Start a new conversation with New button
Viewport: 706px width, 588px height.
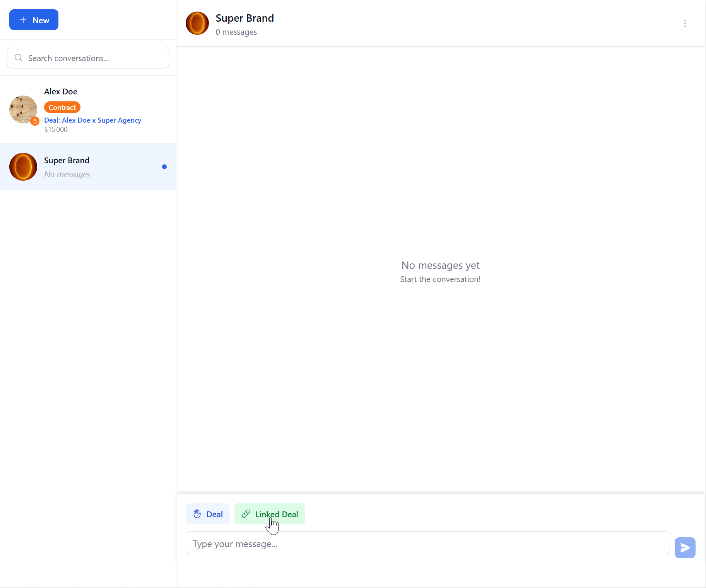(x=34, y=20)
